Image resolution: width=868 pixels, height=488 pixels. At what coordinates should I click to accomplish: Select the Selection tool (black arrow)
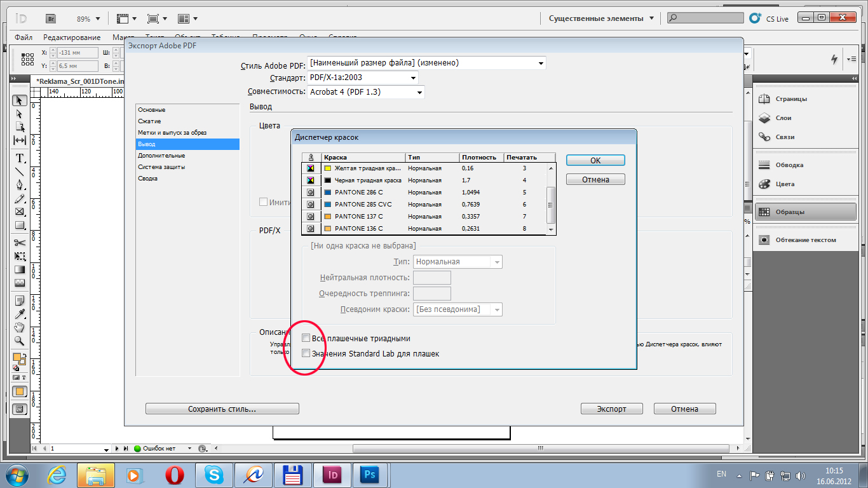20,100
